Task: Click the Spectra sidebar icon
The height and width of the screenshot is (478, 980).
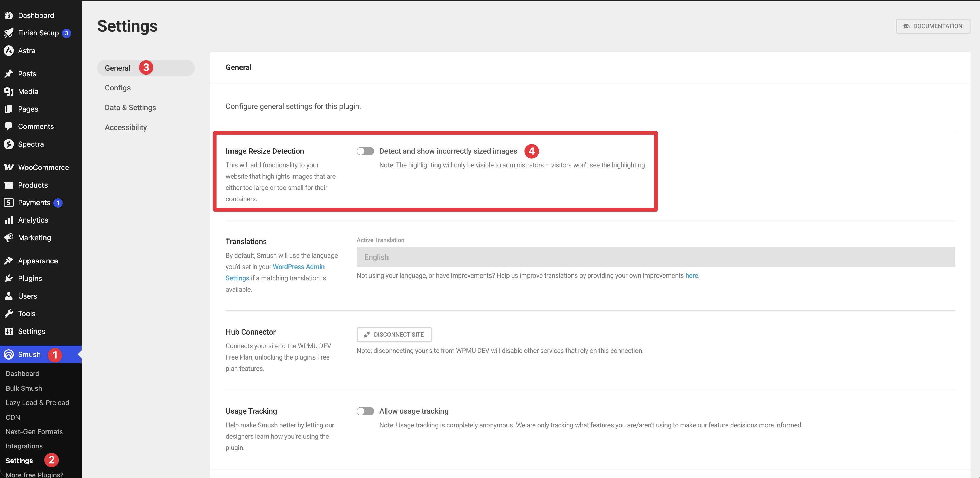Action: 8,144
